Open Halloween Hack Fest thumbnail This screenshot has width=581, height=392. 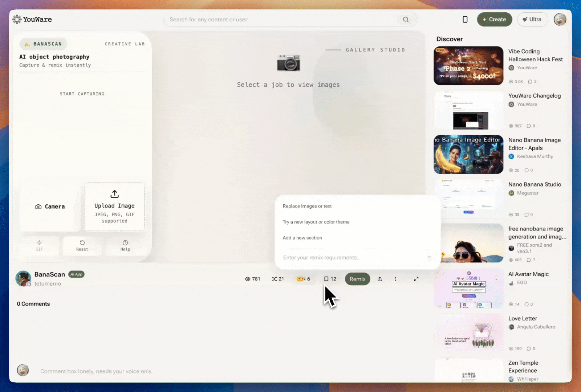tap(468, 66)
